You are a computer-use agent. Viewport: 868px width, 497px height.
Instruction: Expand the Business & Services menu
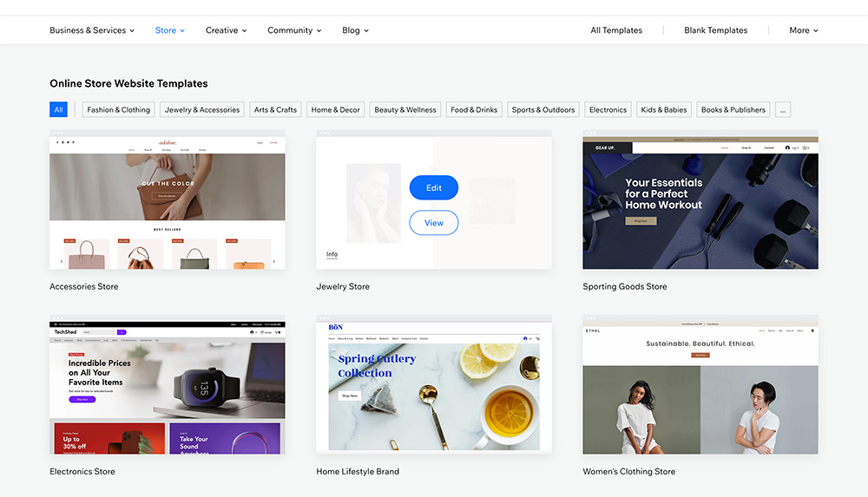(92, 30)
